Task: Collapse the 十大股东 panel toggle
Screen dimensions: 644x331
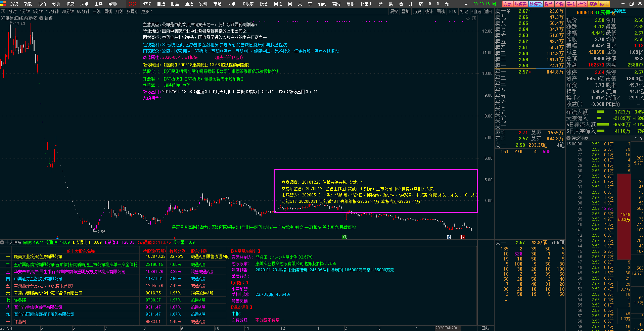Action: click(x=2, y=242)
